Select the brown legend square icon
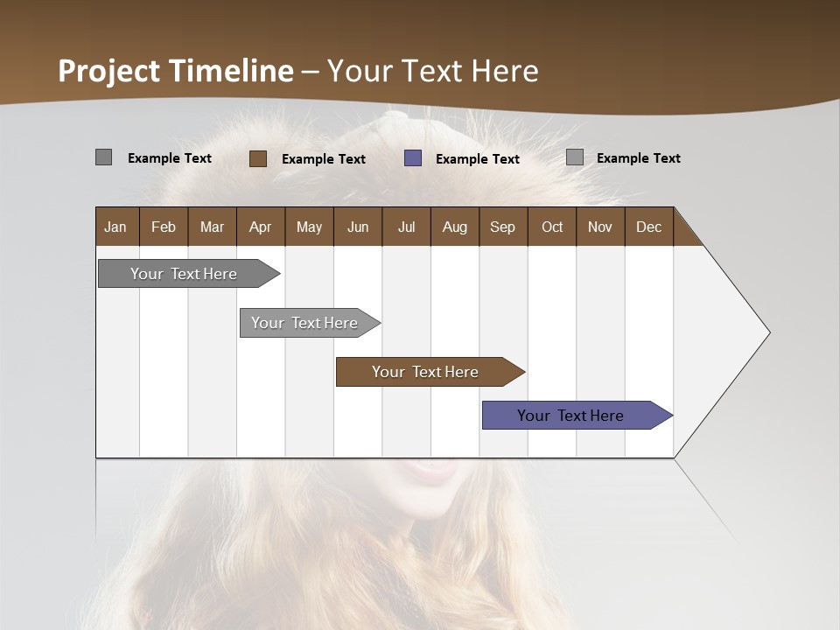Image resolution: width=840 pixels, height=630 pixels. click(x=258, y=158)
